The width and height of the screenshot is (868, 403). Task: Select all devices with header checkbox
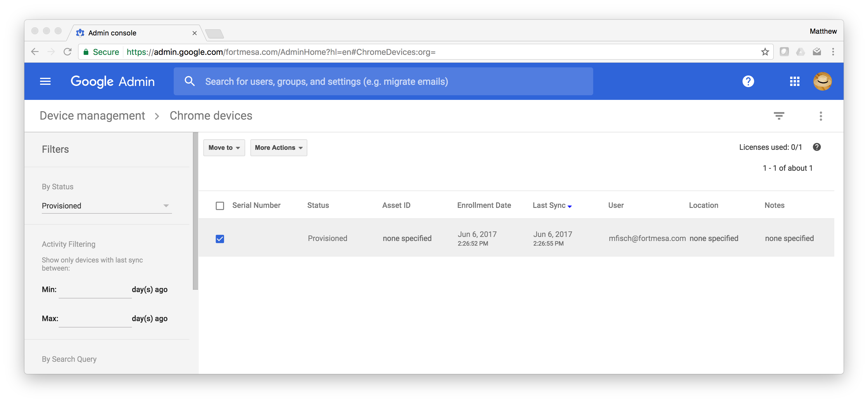pyautogui.click(x=220, y=206)
